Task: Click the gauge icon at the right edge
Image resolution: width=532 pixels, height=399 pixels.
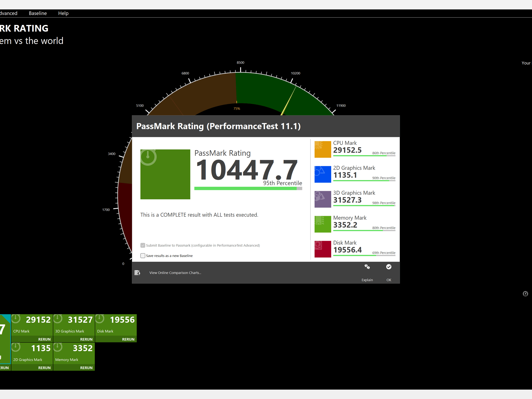Action: (x=525, y=294)
